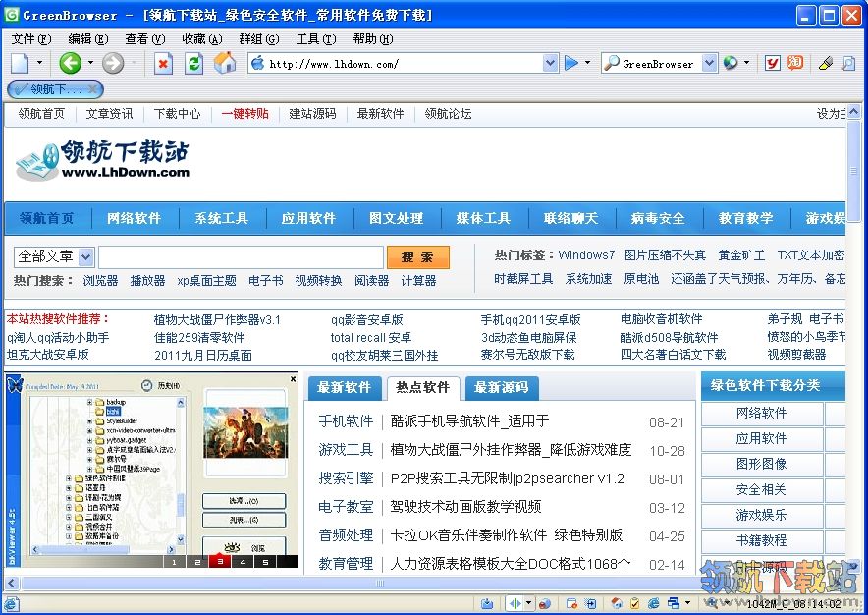This screenshot has height=615, width=868.
Task: Select the highlighter pen icon
Action: point(826,64)
